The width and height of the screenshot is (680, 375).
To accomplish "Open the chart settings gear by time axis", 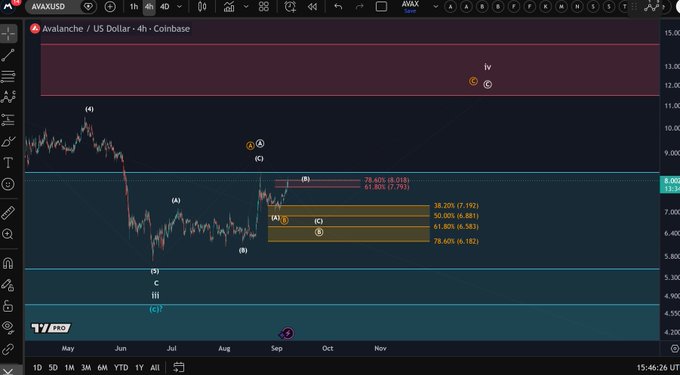I will [x=674, y=349].
